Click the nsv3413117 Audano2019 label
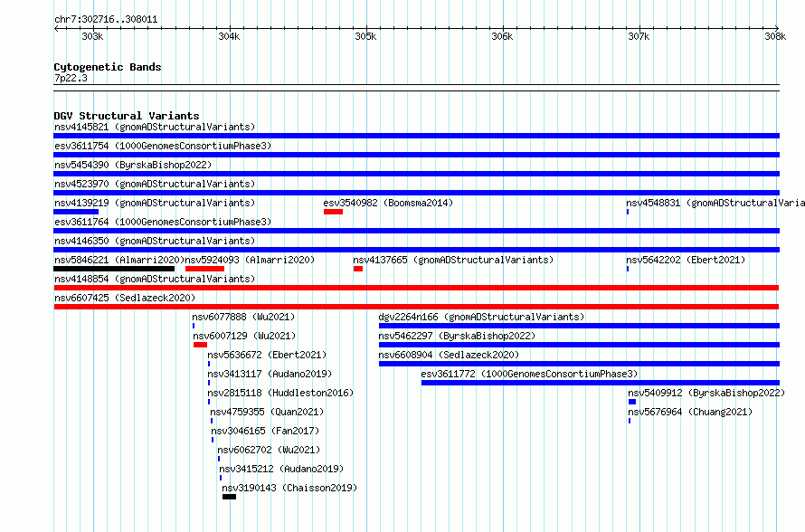 coord(270,374)
